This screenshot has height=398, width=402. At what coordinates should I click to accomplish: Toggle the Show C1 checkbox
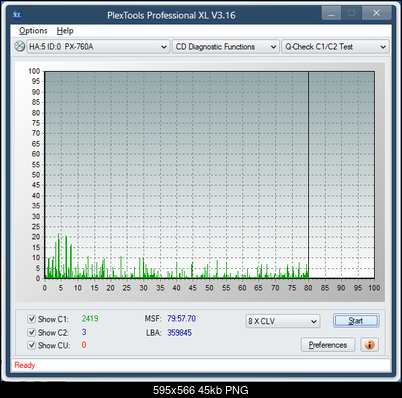coord(31,319)
